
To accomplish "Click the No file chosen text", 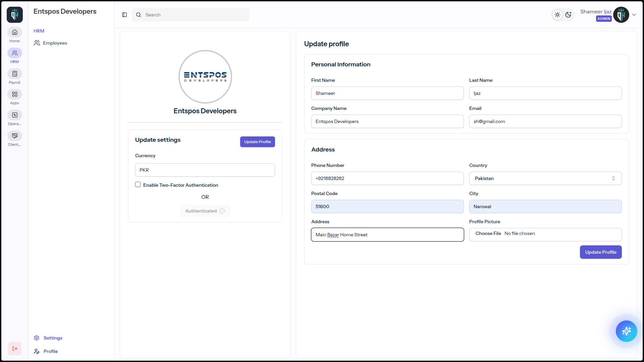I will tap(520, 233).
